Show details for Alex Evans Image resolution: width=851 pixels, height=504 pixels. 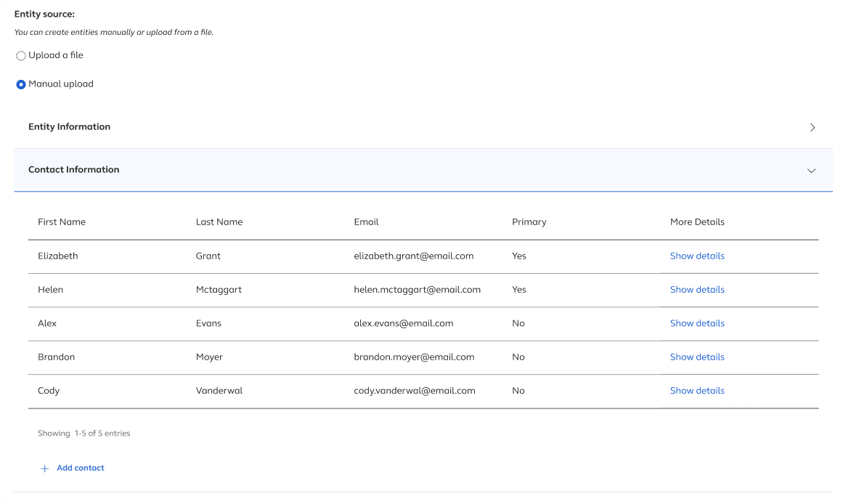pos(697,323)
